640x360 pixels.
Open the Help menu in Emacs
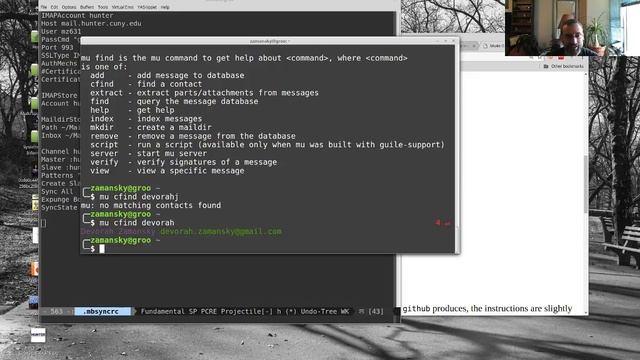pyautogui.click(x=165, y=7)
